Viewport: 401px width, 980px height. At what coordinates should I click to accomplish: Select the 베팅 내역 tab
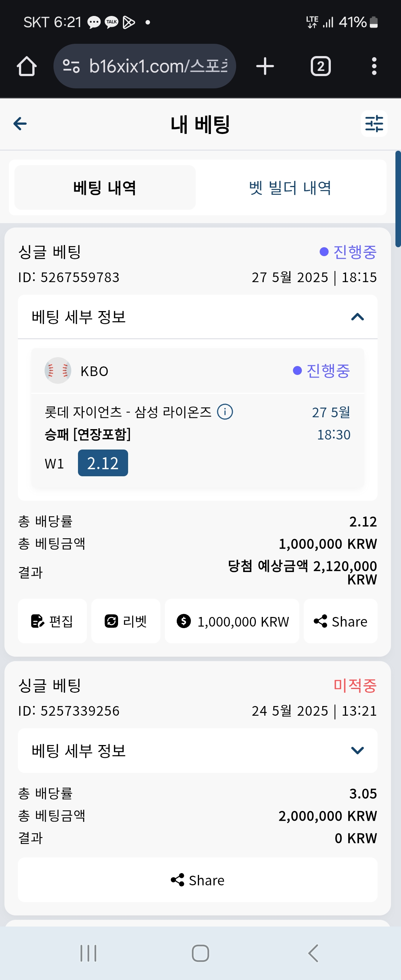click(x=105, y=187)
